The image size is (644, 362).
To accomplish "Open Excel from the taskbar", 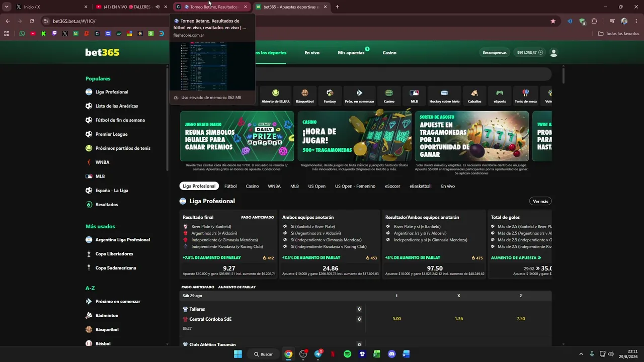I will point(376,354).
